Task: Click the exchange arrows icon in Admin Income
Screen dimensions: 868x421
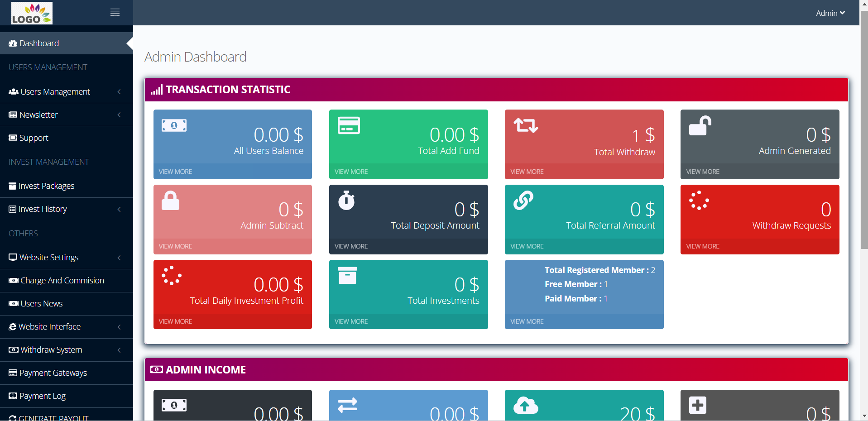Action: tap(348, 405)
